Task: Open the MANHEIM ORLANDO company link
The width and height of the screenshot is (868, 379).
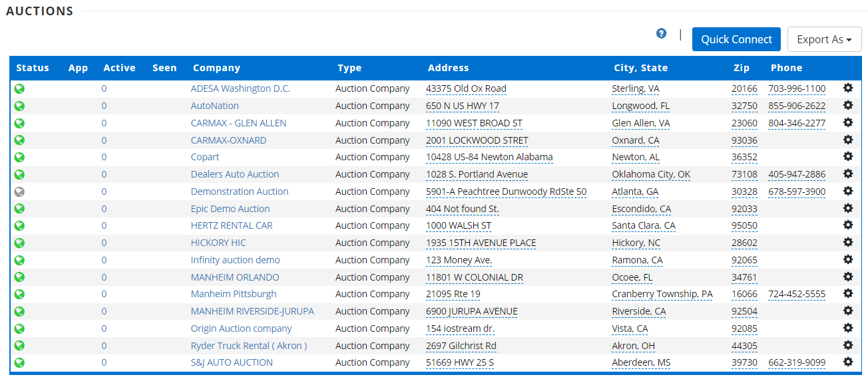Action: 235,277
